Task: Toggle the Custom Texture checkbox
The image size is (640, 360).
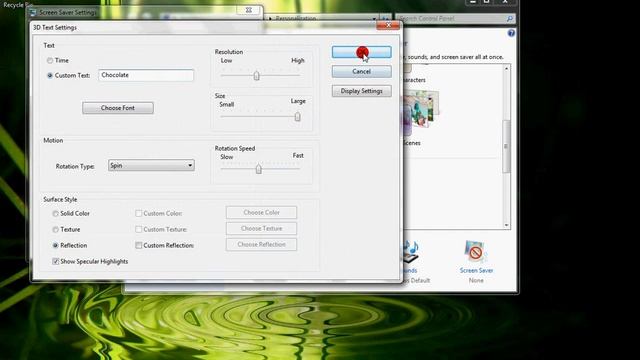Action: 139,229
